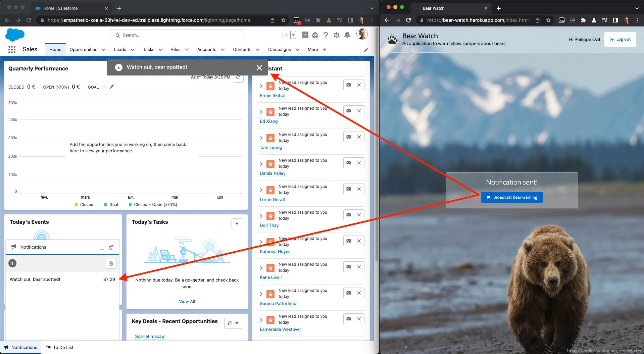The width and height of the screenshot is (644, 354).
Task: Expand the Ermin Skitral lead item
Action: point(261,86)
